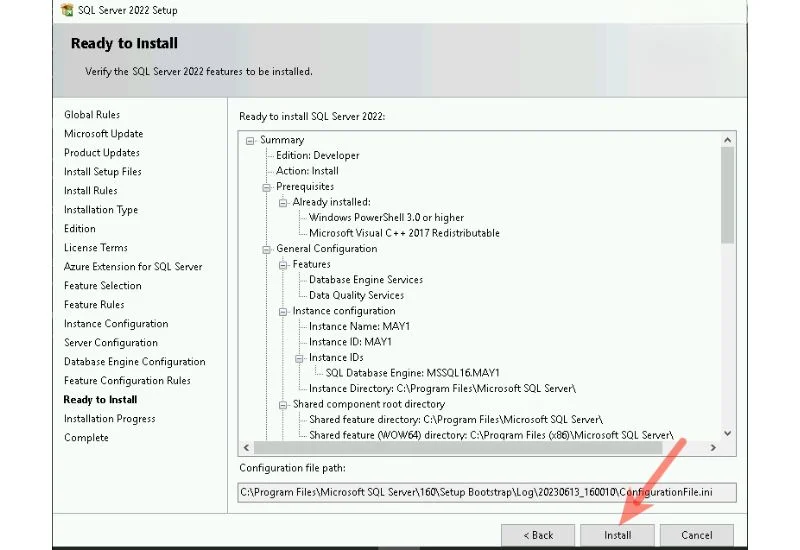The width and height of the screenshot is (800, 550).
Task: Click the configuration file path field
Action: click(x=487, y=492)
